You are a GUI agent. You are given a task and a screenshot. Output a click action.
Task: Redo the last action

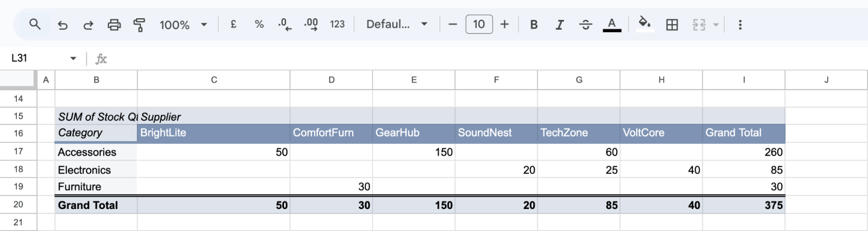88,25
